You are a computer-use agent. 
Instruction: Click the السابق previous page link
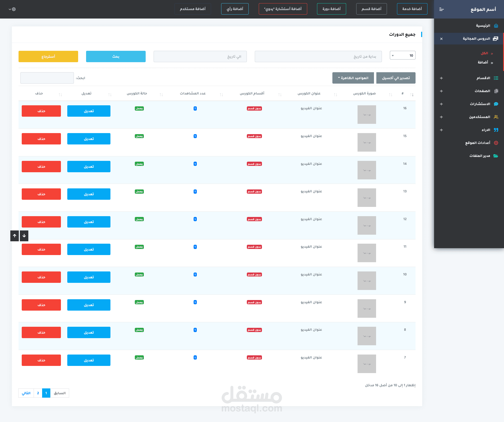tap(60, 393)
